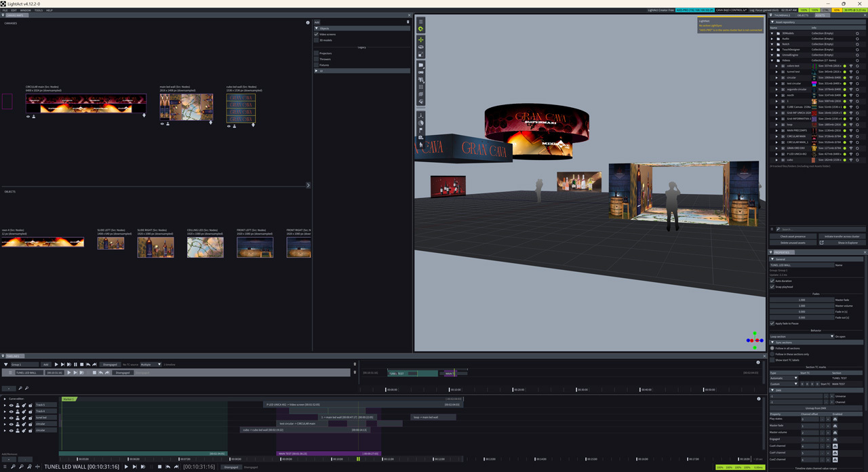Toggle visibility of Track 4
This screenshot has width=868, height=472.
pyautogui.click(x=11, y=411)
